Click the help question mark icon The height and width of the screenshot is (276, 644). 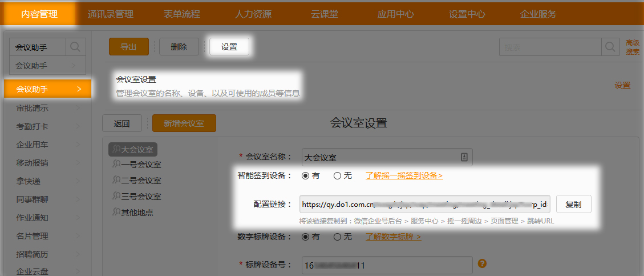tap(482, 263)
